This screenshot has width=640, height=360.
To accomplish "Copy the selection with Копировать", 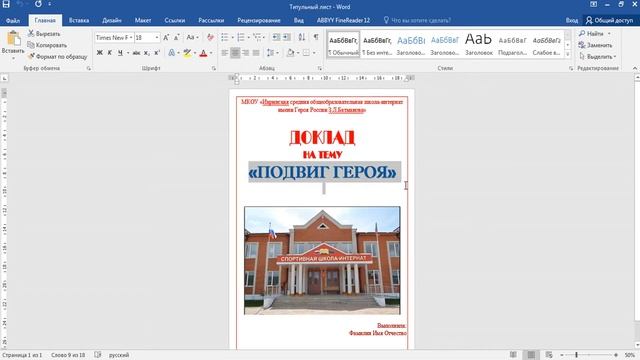I will coord(47,45).
